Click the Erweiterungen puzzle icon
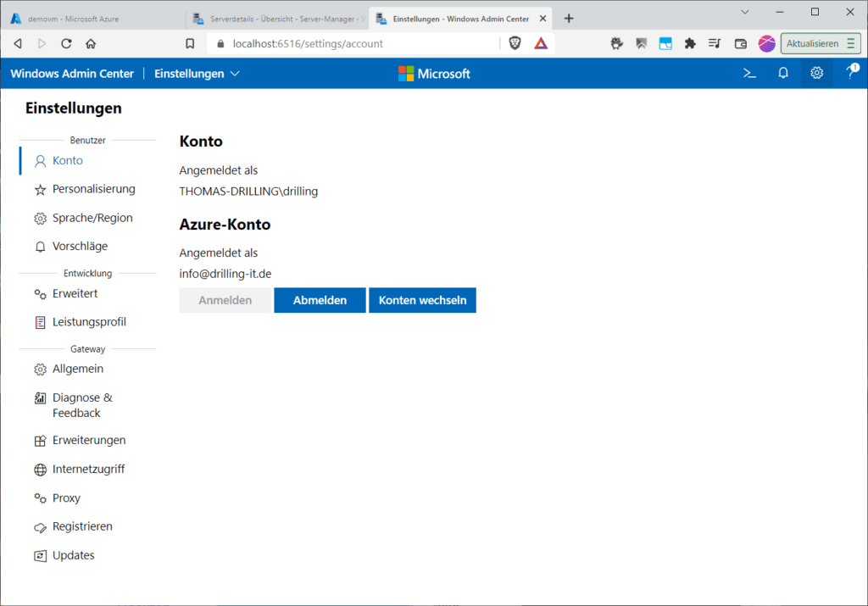 click(x=40, y=441)
